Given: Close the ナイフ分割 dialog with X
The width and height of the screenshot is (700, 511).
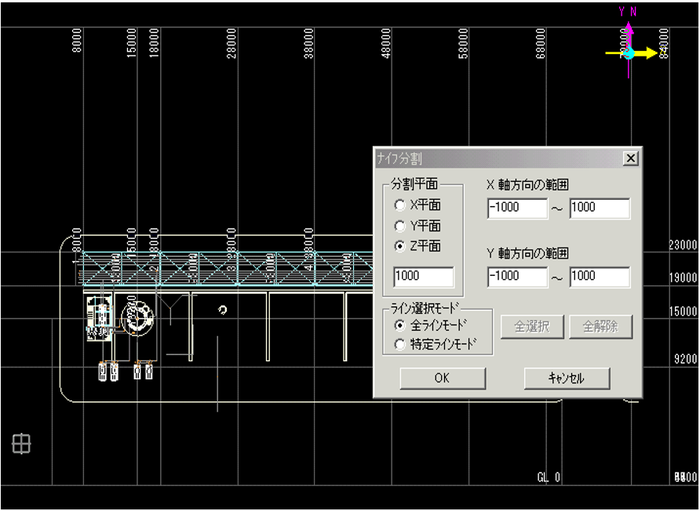Looking at the screenshot, I should 629,158.
